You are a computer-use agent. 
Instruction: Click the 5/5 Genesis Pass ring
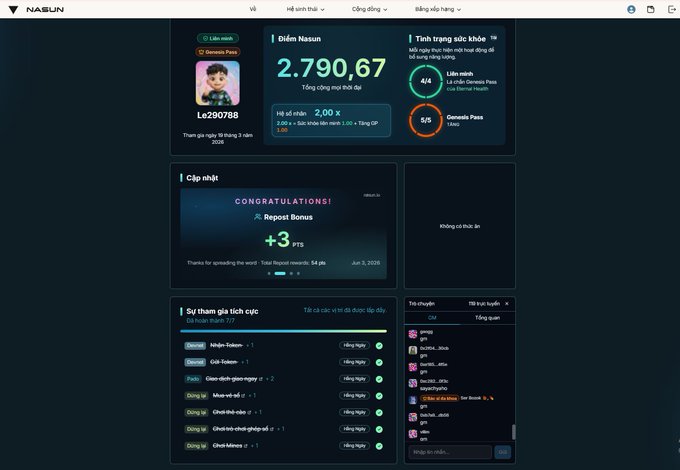pos(426,120)
